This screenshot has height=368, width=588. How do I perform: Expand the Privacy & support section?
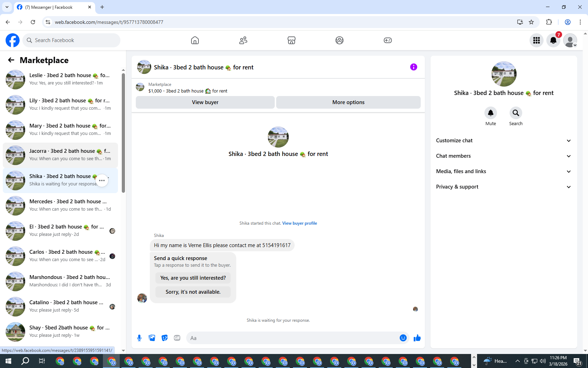504,187
